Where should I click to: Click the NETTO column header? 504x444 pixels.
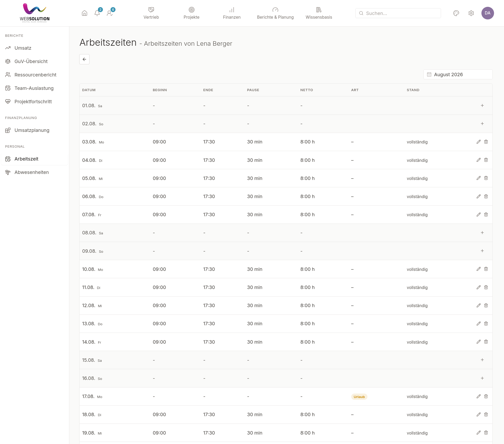(307, 90)
